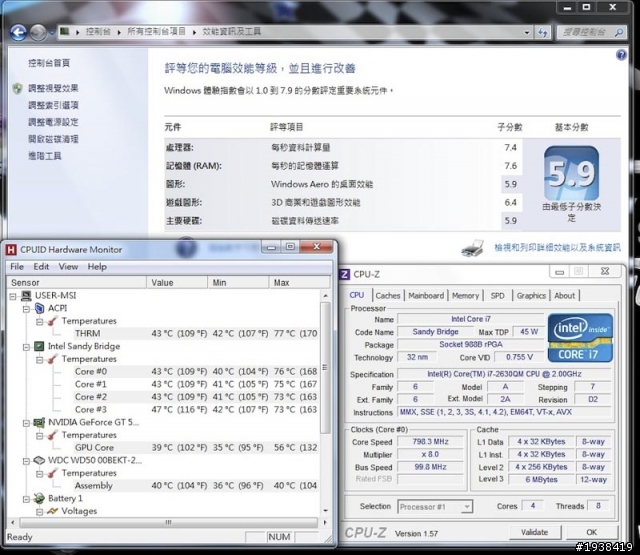Collapse the Battery 1 node
640x555 pixels.
click(x=27, y=499)
